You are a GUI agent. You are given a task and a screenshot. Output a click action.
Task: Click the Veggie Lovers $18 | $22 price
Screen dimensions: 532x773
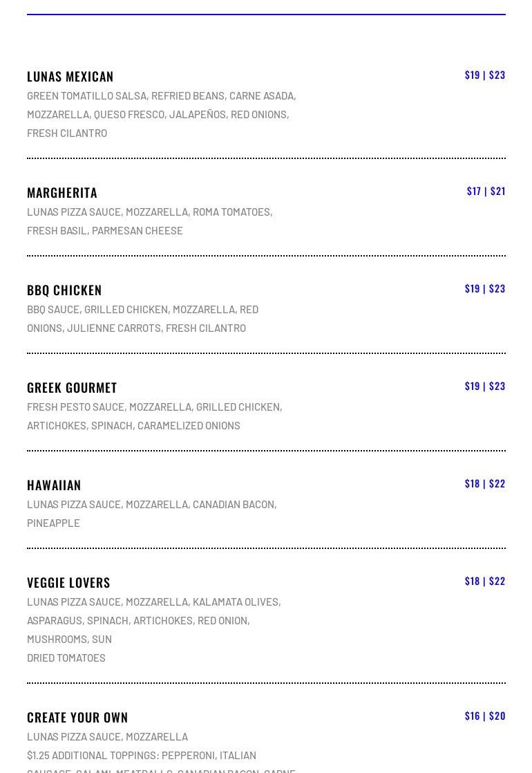(485, 581)
